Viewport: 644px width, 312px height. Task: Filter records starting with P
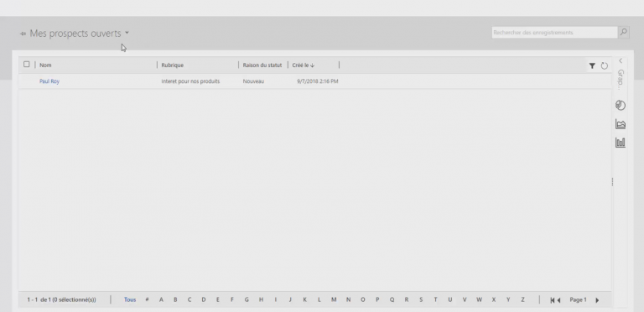(377, 299)
